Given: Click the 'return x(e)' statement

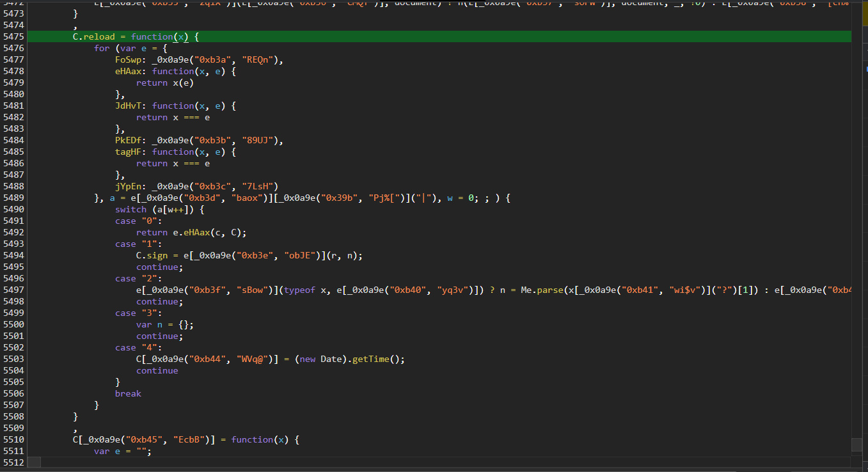Looking at the screenshot, I should 165,83.
